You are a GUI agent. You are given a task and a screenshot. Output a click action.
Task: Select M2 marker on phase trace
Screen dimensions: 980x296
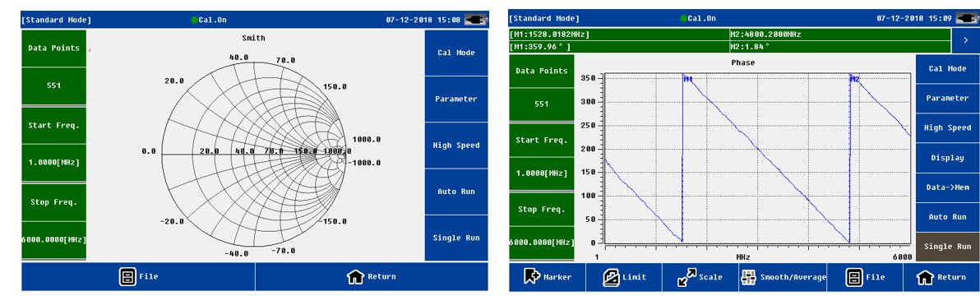click(854, 79)
